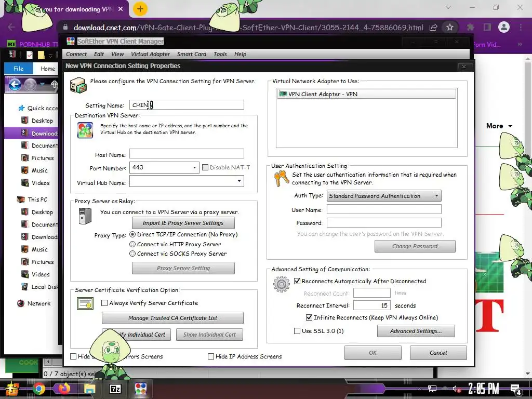Open the Help menu
532x399 pixels.
(240, 54)
